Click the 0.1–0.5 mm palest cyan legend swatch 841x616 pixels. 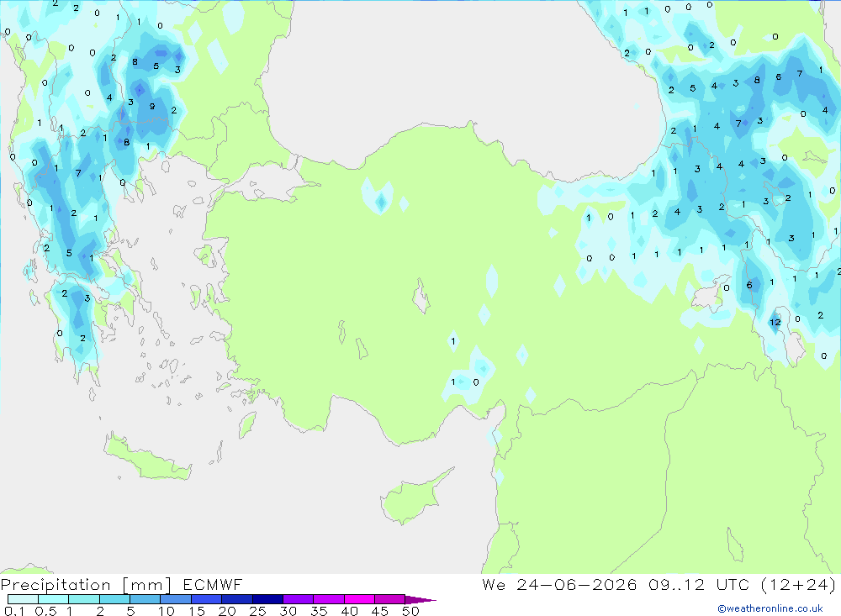(23, 599)
